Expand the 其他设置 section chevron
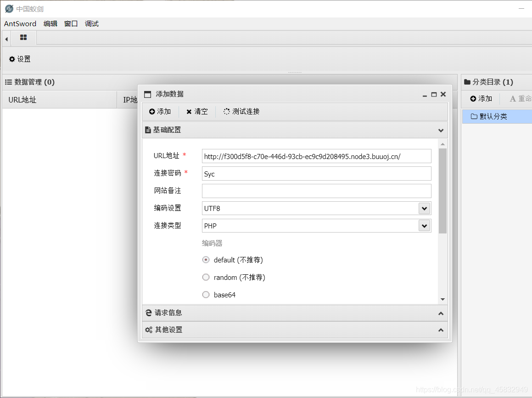This screenshot has height=398, width=532. click(441, 330)
